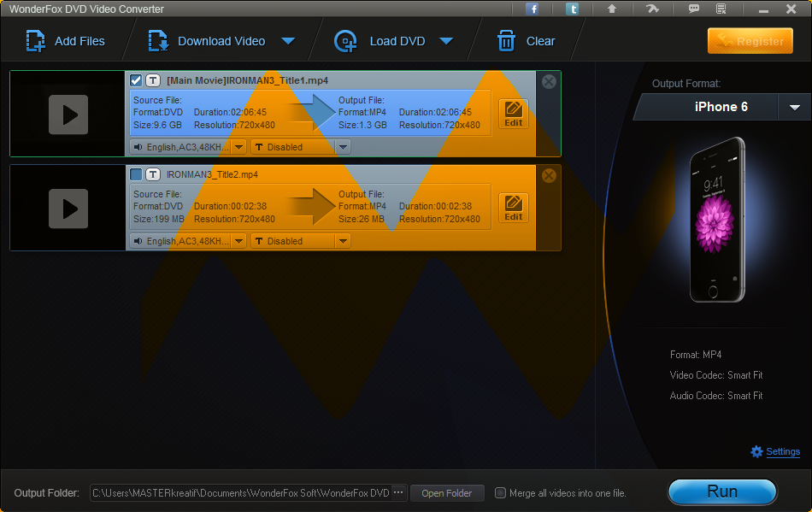Open subtitle Disabled dropdown for IRONMAN3_Title1
812x512 pixels.
point(343,147)
